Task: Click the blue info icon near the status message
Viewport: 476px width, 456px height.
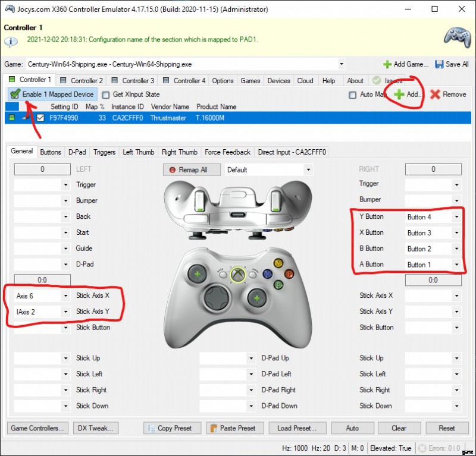Action: coord(11,41)
